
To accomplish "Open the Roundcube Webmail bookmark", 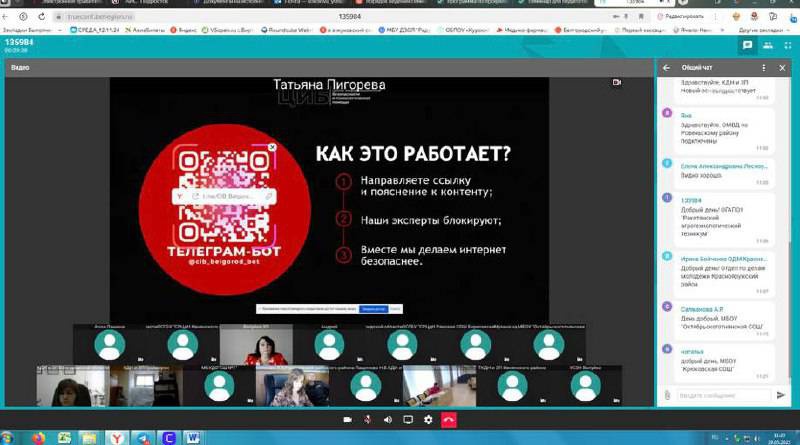I will point(287,30).
